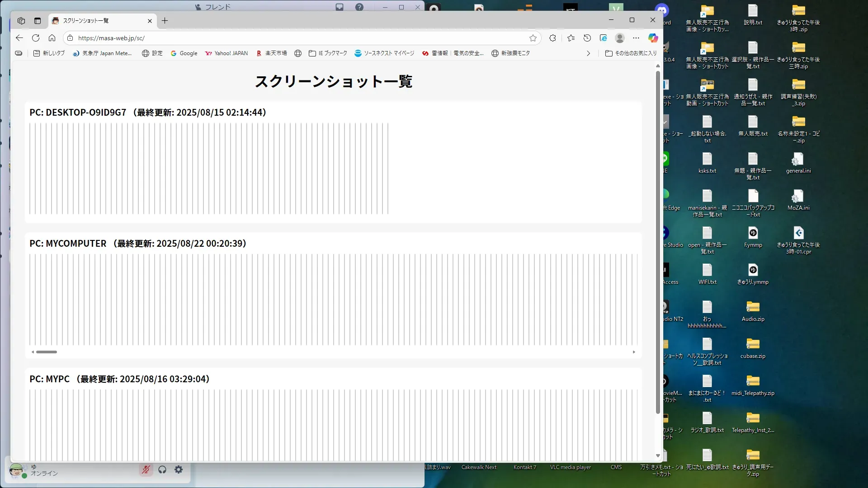
Task: Expand the IE ブックマーク folder
Action: coord(328,53)
